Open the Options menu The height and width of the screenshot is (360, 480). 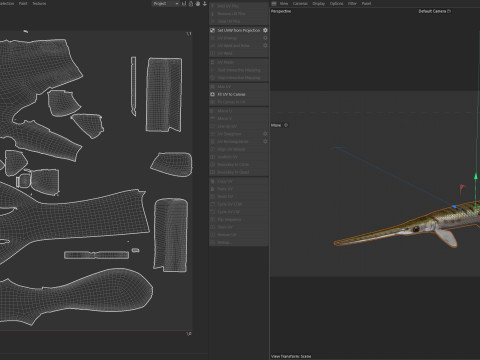click(x=337, y=3)
